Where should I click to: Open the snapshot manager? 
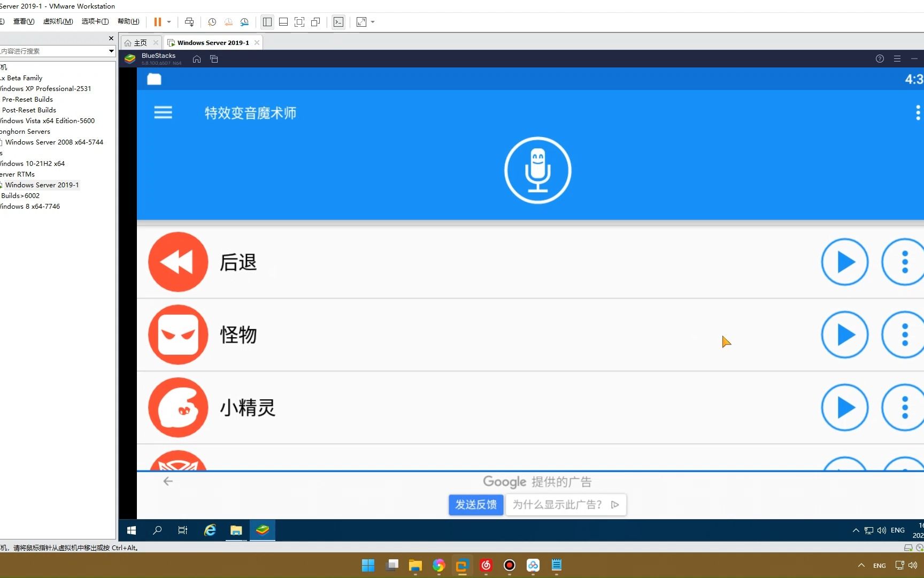(244, 22)
